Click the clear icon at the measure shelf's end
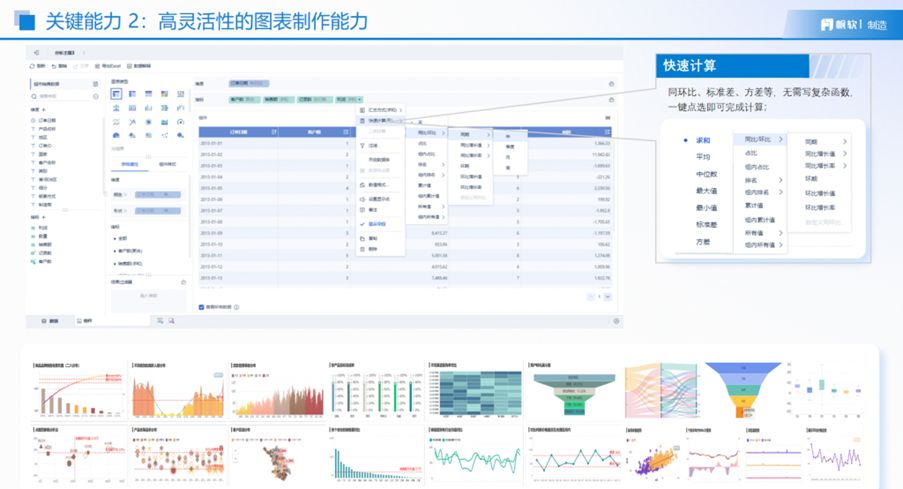This screenshot has width=903, height=489. point(611,100)
